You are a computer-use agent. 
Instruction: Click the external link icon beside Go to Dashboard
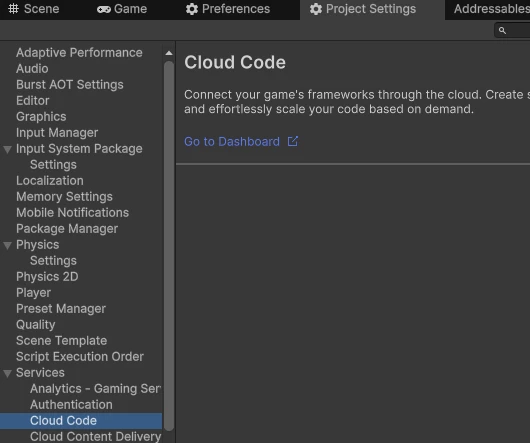[x=293, y=141]
